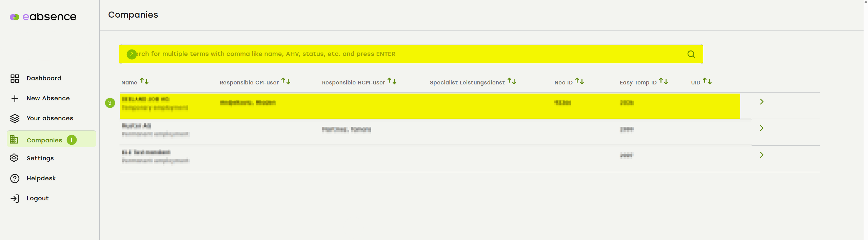Click the Logout arrow icon
This screenshot has height=240, width=868.
[15, 198]
